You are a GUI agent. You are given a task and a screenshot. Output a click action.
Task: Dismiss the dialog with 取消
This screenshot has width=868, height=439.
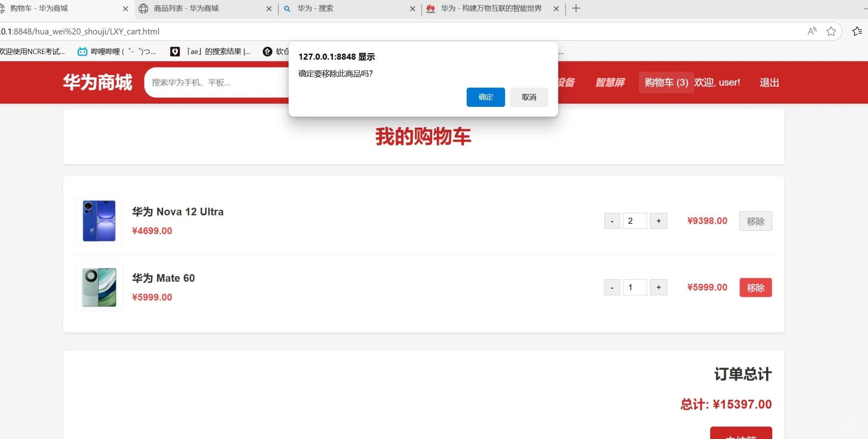[x=529, y=97]
